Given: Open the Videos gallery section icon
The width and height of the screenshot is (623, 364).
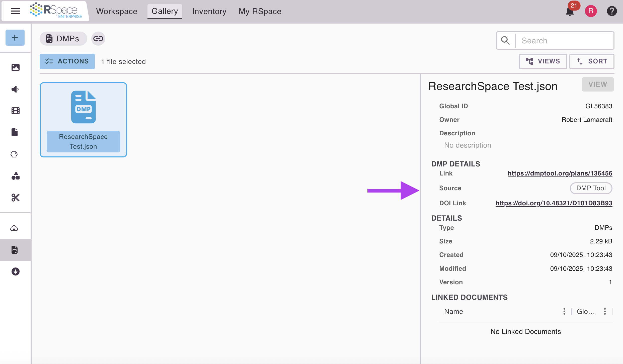Looking at the screenshot, I should [15, 111].
